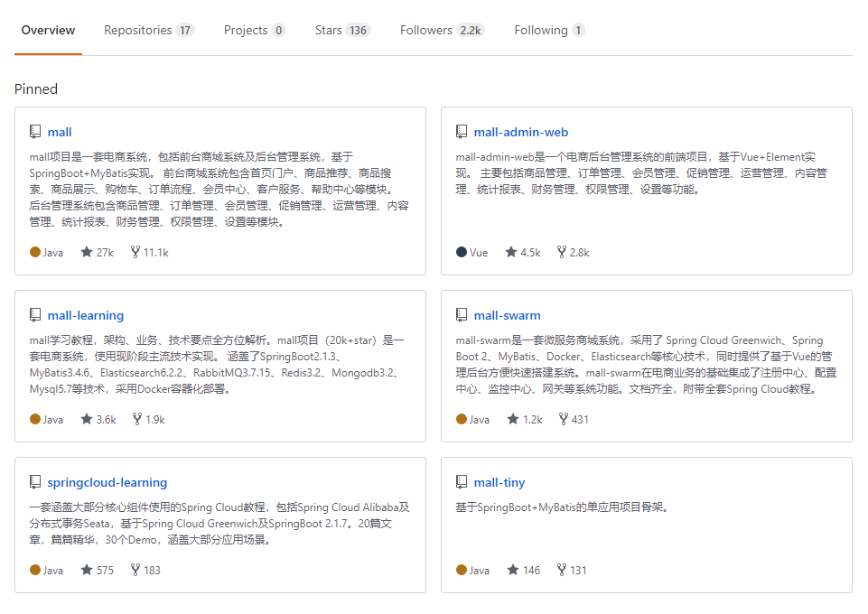The image size is (868, 614).
Task: Click the fork icon showing 2.8k
Action: click(561, 252)
